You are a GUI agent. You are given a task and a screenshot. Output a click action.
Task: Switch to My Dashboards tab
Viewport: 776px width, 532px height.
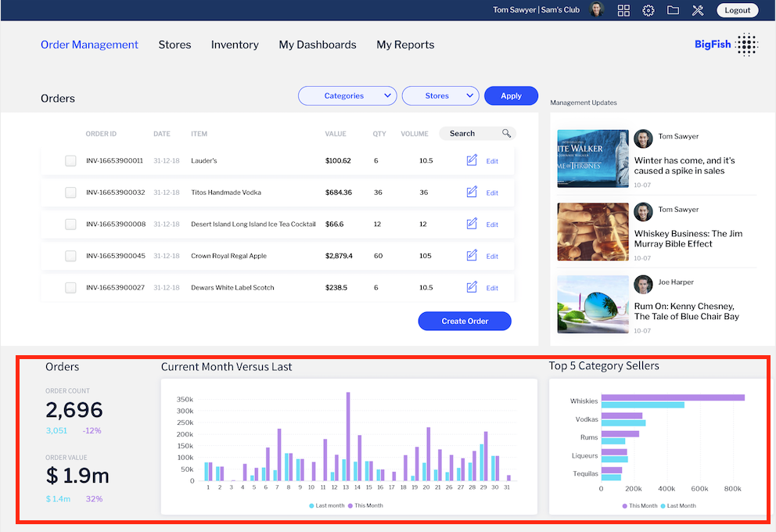click(x=318, y=45)
